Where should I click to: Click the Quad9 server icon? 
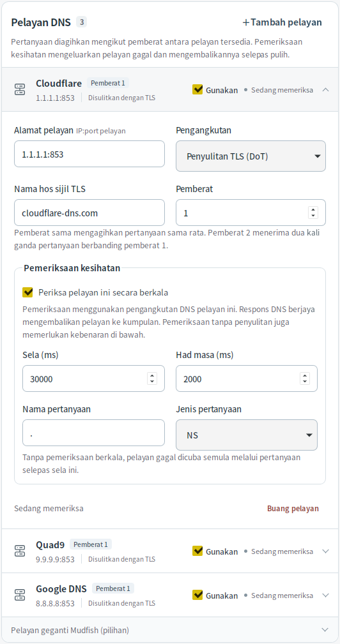click(x=20, y=551)
